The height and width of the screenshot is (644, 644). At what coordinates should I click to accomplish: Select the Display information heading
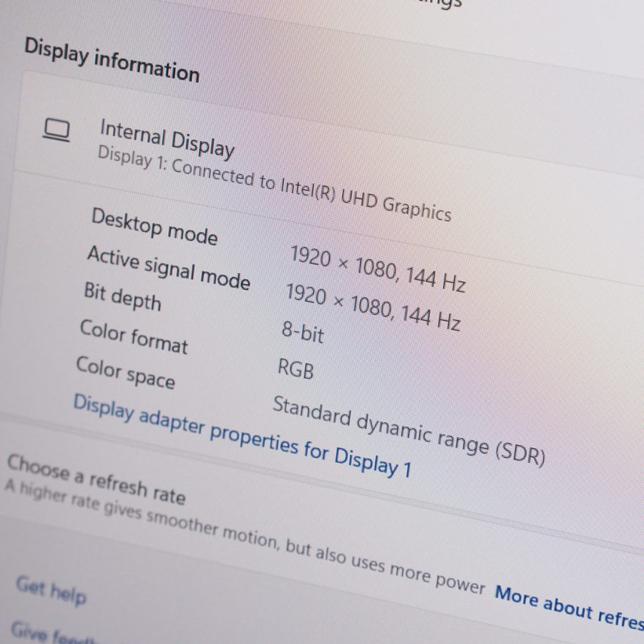pyautogui.click(x=112, y=60)
